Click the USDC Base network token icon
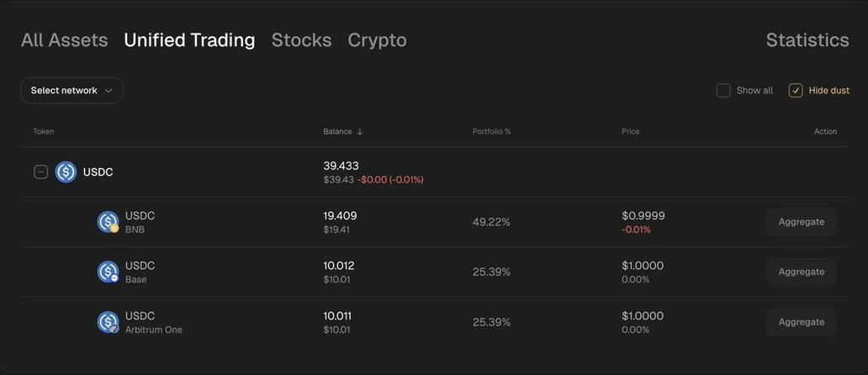The width and height of the screenshot is (868, 375). (x=108, y=272)
